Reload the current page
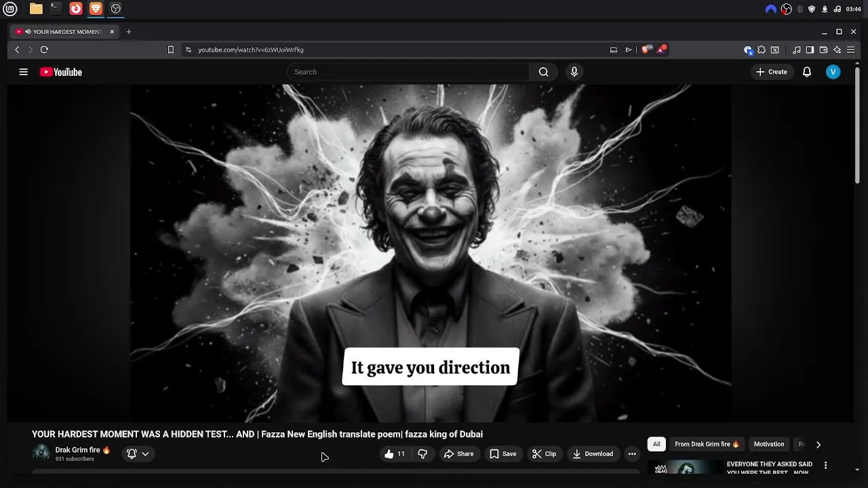 [x=44, y=49]
